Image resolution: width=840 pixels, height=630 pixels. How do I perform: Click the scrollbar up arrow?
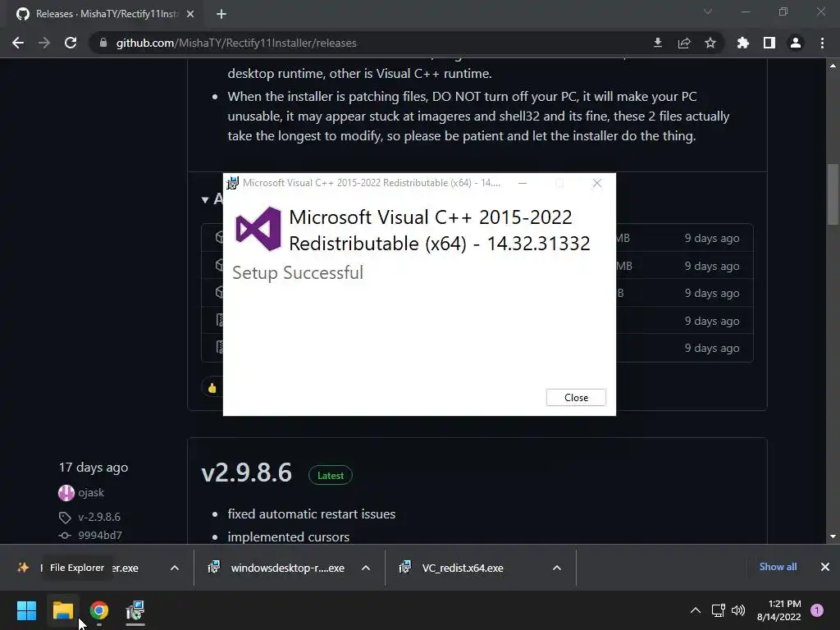(x=833, y=66)
